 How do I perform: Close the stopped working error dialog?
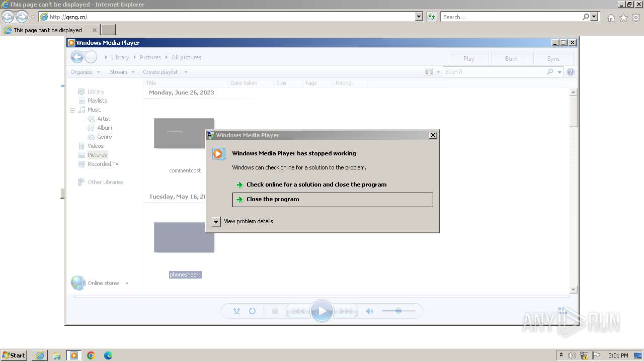click(x=433, y=135)
